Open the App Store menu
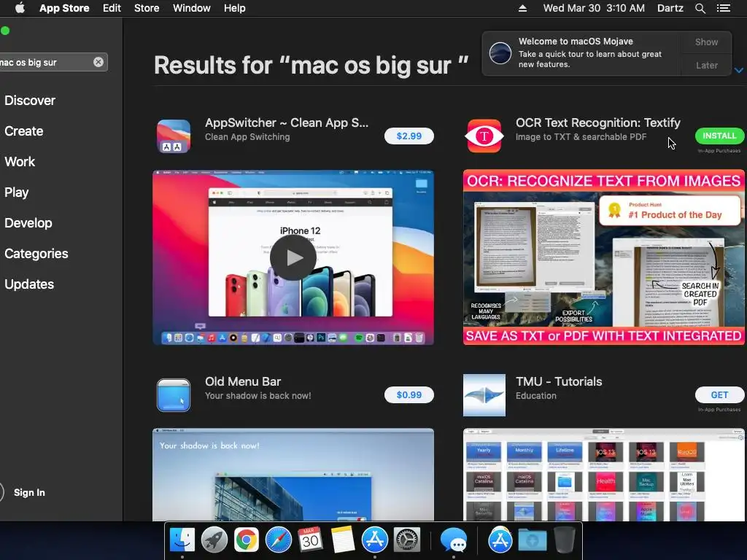The image size is (747, 560). [x=64, y=8]
